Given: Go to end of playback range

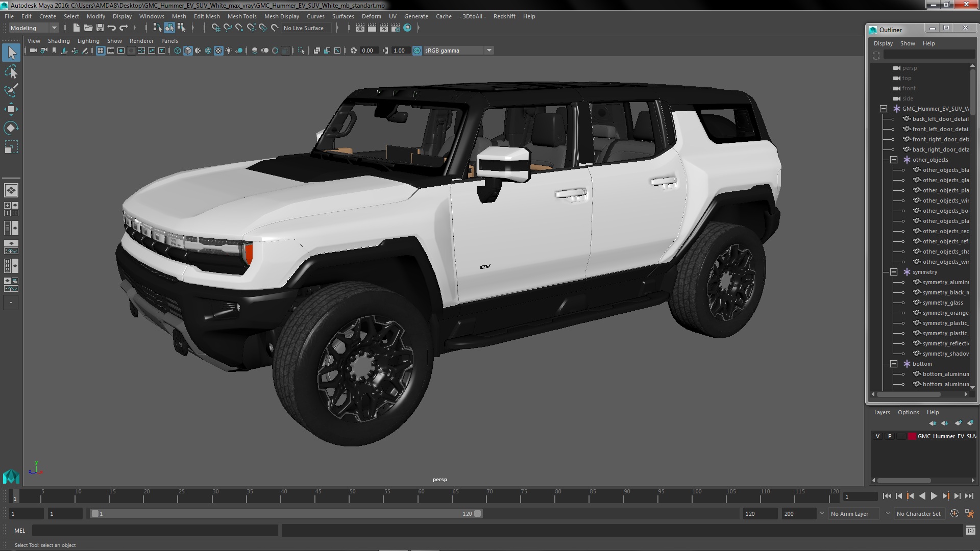Looking at the screenshot, I should [969, 496].
